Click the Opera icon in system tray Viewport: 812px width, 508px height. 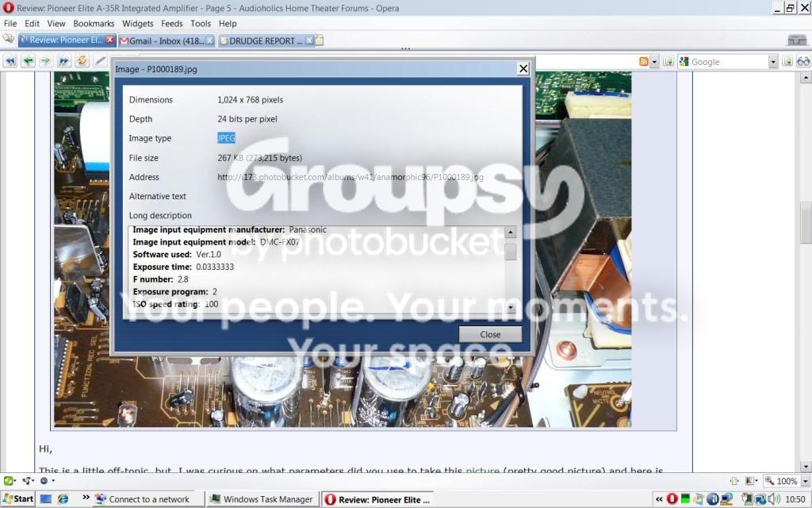[x=672, y=499]
